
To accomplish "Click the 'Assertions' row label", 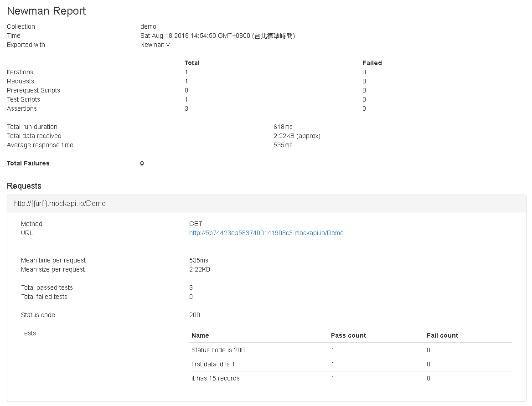I will [x=22, y=108].
